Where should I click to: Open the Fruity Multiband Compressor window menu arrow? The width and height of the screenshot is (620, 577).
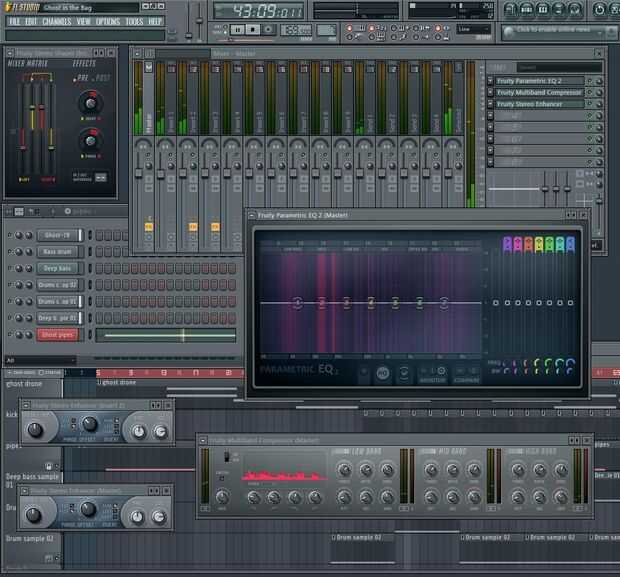click(x=203, y=440)
